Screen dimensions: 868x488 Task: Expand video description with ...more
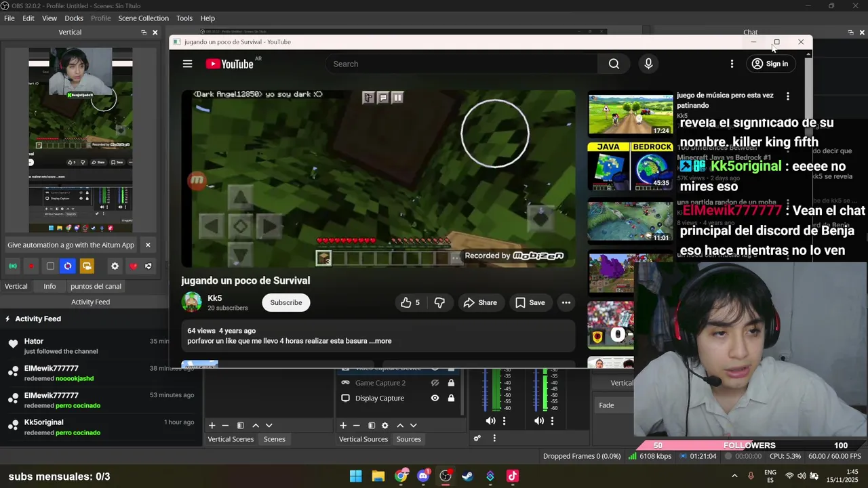click(380, 341)
